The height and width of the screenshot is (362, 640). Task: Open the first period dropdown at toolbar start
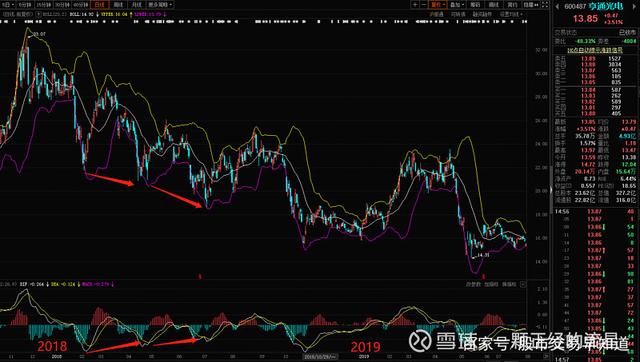[8, 5]
